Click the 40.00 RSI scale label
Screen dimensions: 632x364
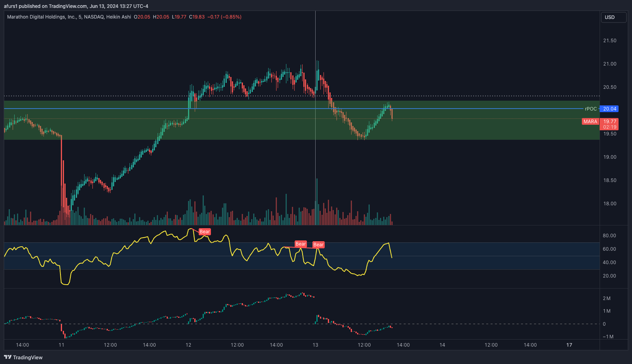click(x=609, y=263)
